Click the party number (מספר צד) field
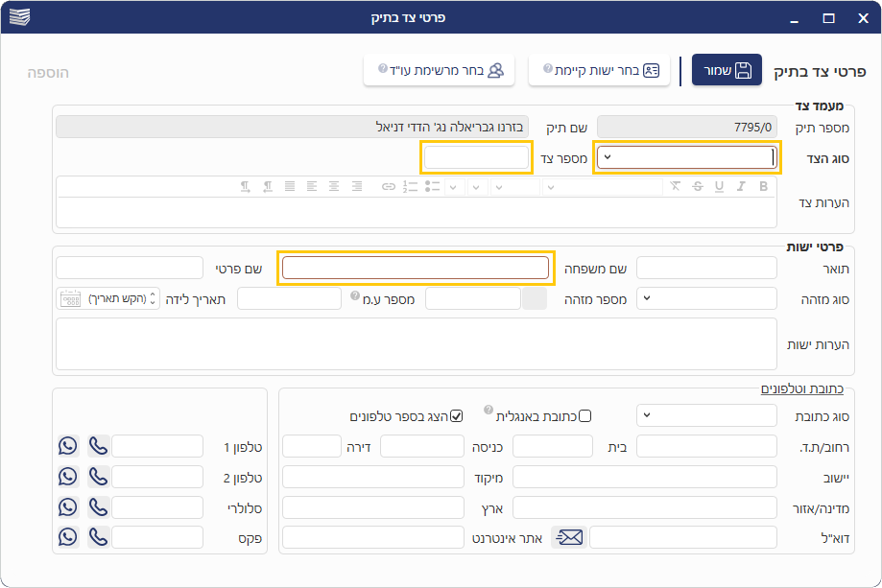The image size is (882, 588). (x=476, y=157)
